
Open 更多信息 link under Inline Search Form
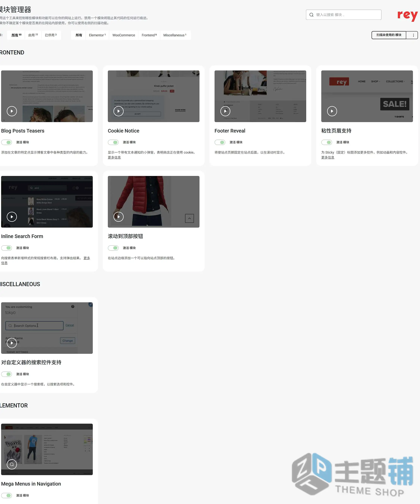tap(87, 258)
